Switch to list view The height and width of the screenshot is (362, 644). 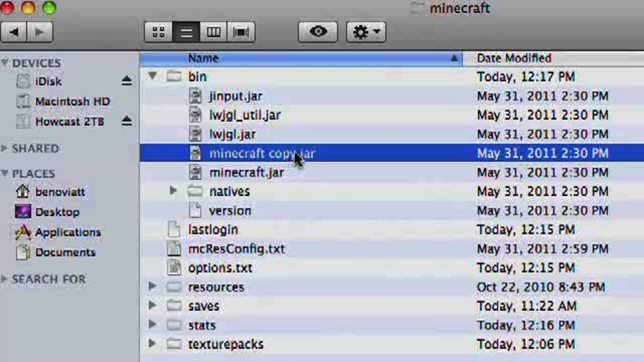click(x=186, y=32)
